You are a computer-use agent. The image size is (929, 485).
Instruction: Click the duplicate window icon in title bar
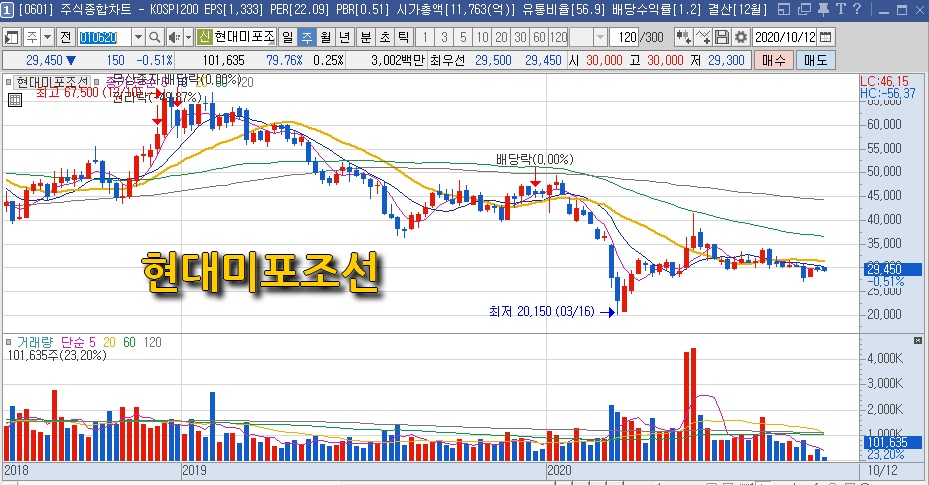click(804, 9)
